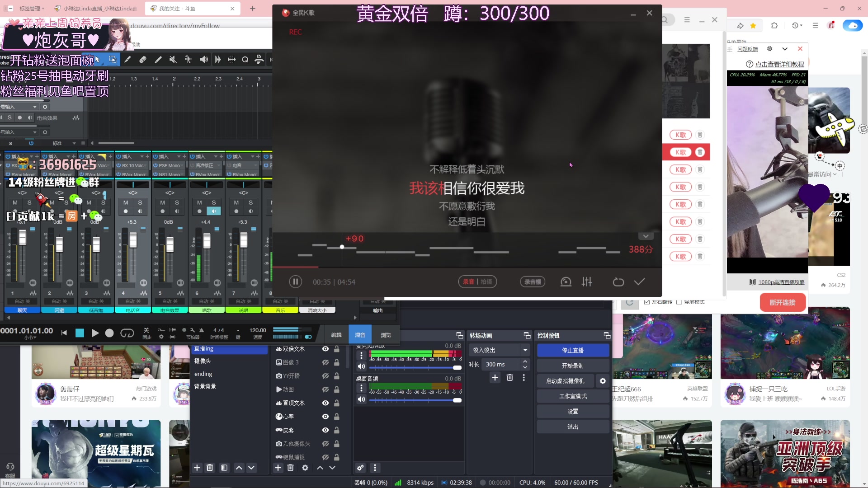
Task: Choose the listen speaker tool in DAW toolbar
Action: click(x=204, y=59)
